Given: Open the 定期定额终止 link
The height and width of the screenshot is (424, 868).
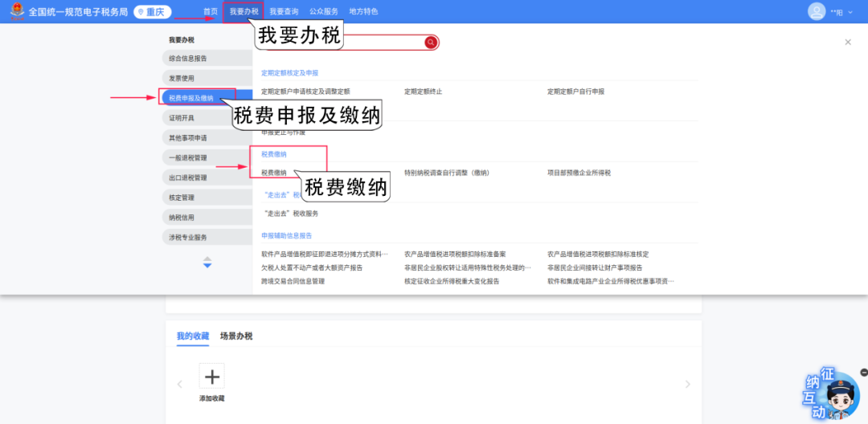Looking at the screenshot, I should click(423, 92).
